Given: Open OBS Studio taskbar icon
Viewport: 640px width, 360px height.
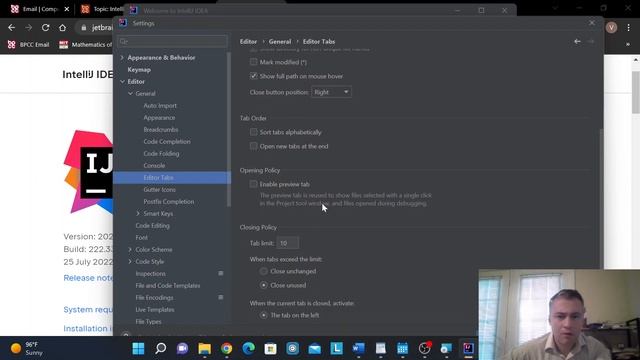Looking at the screenshot, I should coord(424,349).
